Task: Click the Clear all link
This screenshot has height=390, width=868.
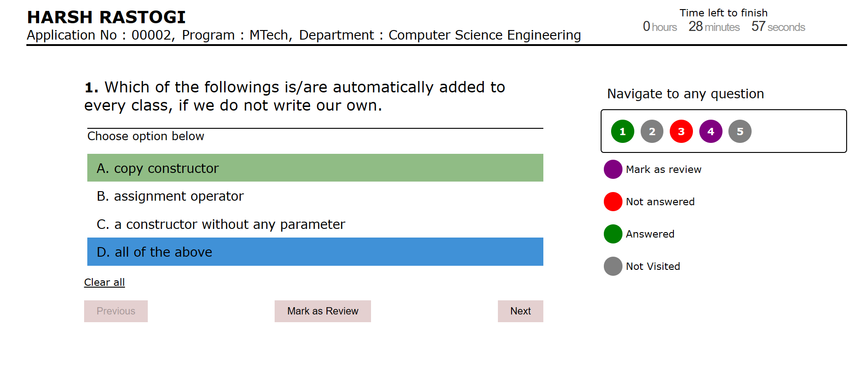Action: pos(105,282)
